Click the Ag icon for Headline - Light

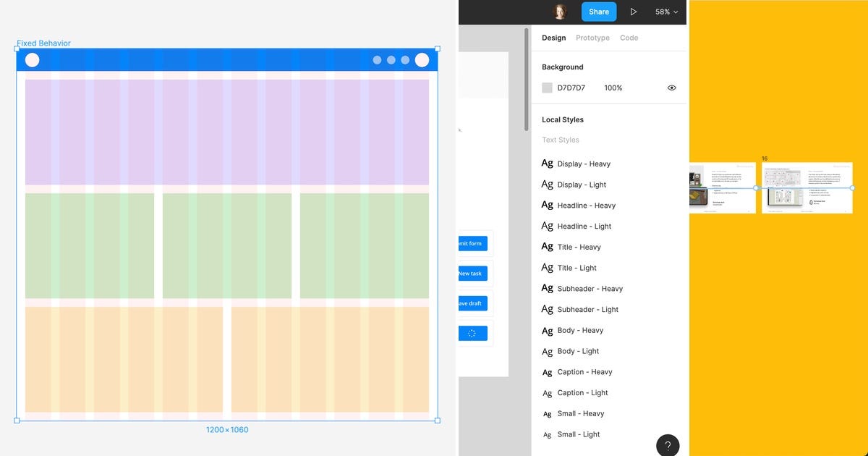548,225
